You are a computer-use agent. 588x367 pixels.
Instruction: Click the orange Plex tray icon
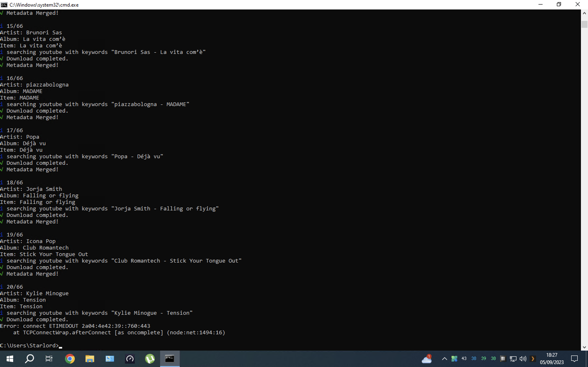click(x=533, y=359)
